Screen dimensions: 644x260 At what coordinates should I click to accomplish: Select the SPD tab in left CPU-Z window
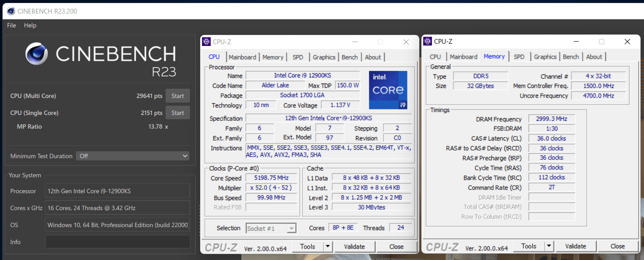click(298, 57)
